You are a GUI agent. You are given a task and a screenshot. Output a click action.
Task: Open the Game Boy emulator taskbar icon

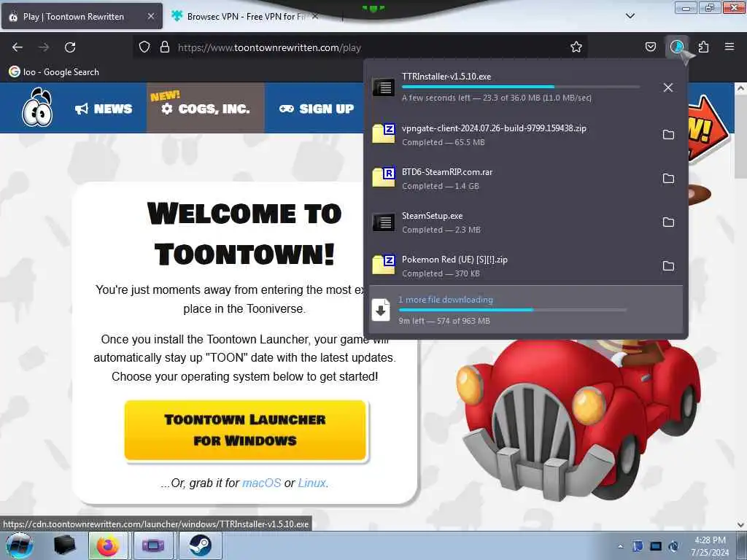click(x=153, y=545)
